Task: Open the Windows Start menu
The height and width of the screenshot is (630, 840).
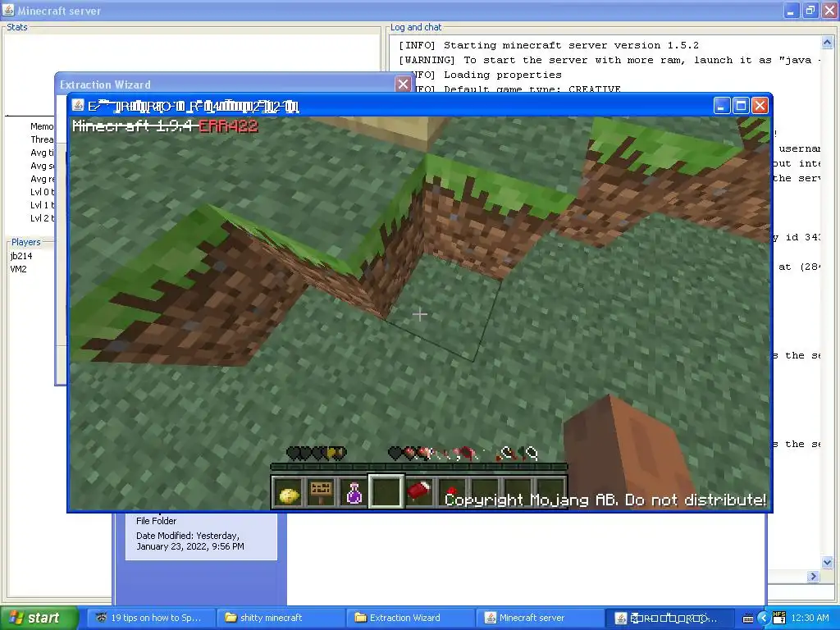Action: pos(39,618)
